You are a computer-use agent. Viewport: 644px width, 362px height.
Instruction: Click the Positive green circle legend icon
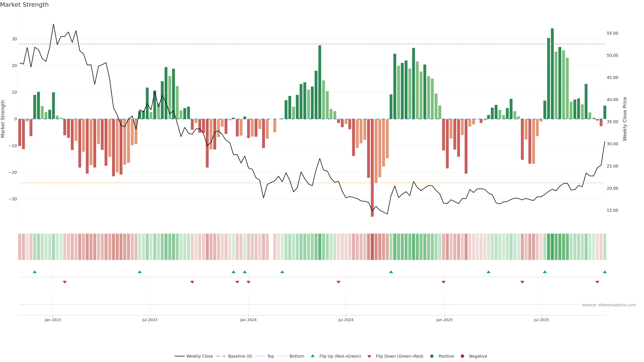point(432,356)
